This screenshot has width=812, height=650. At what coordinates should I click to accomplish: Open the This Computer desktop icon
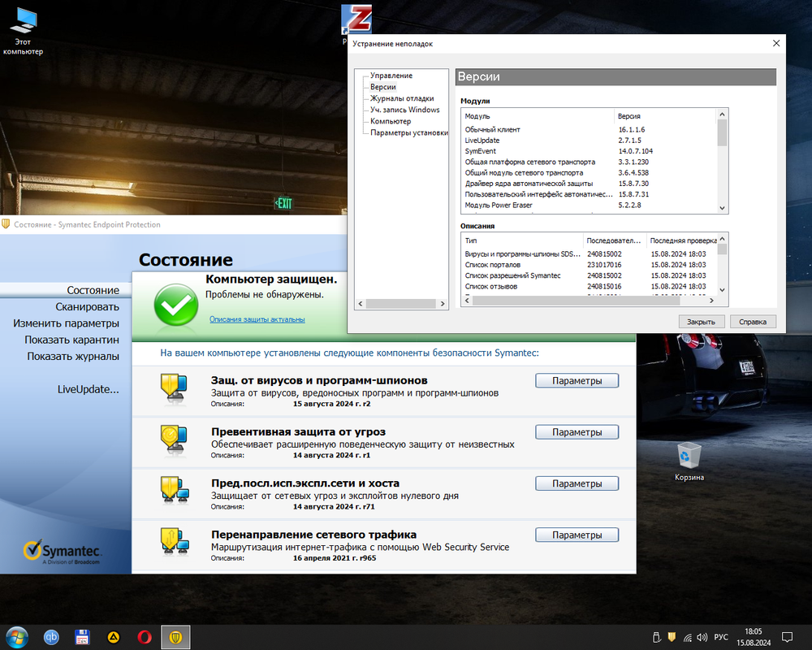pos(23,31)
